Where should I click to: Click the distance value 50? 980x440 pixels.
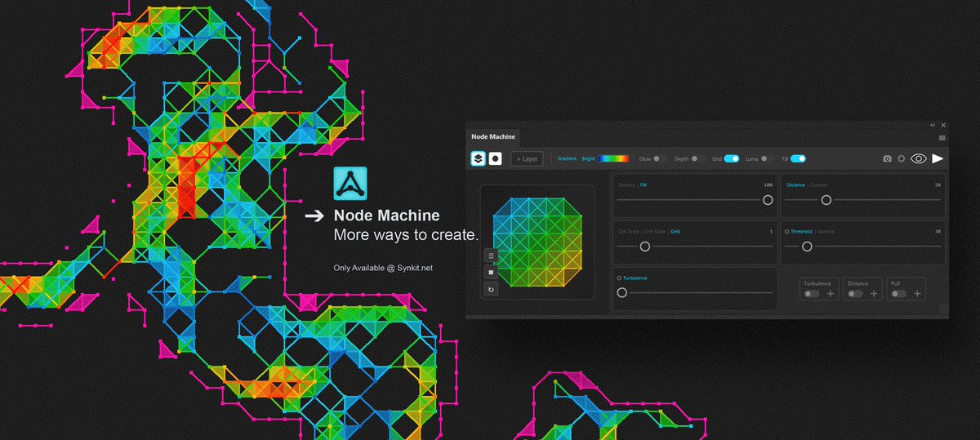938,185
